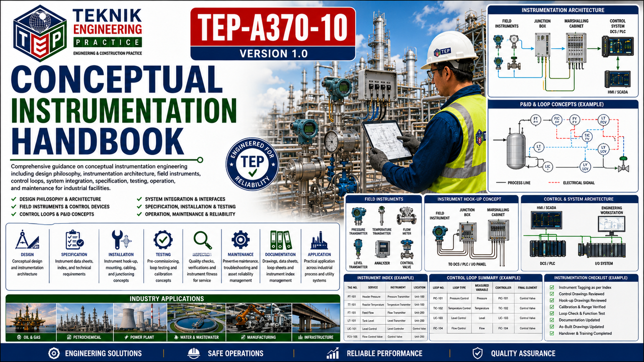Click the Safe Operations hard hat icon
644x362 pixels.
coord(193,353)
